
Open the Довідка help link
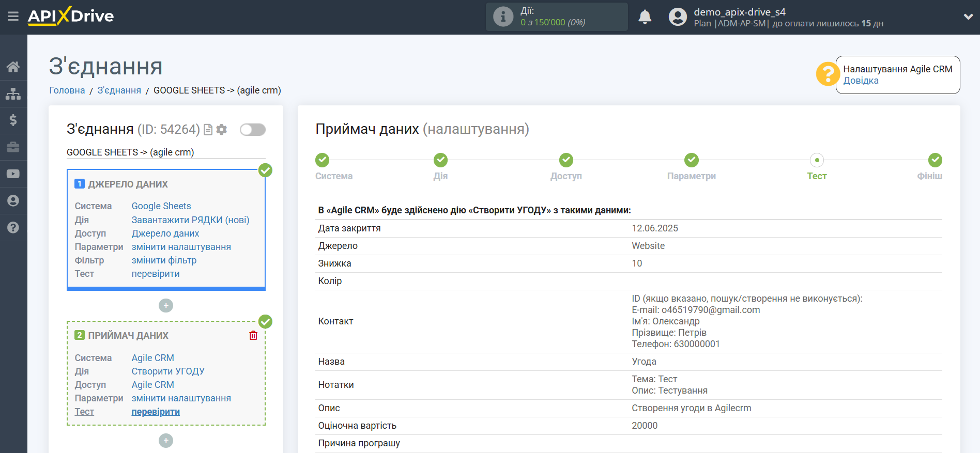coord(861,81)
